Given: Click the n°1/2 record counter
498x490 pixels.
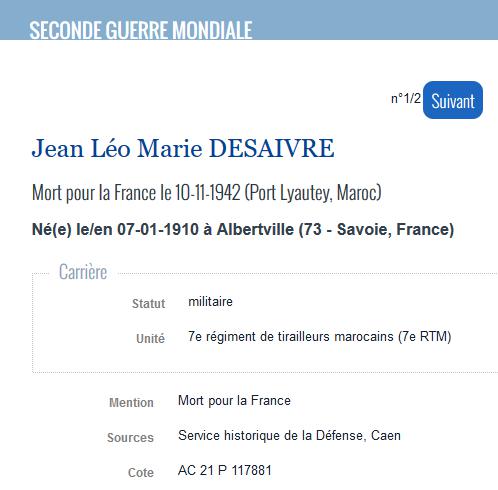Looking at the screenshot, I should (x=406, y=98).
